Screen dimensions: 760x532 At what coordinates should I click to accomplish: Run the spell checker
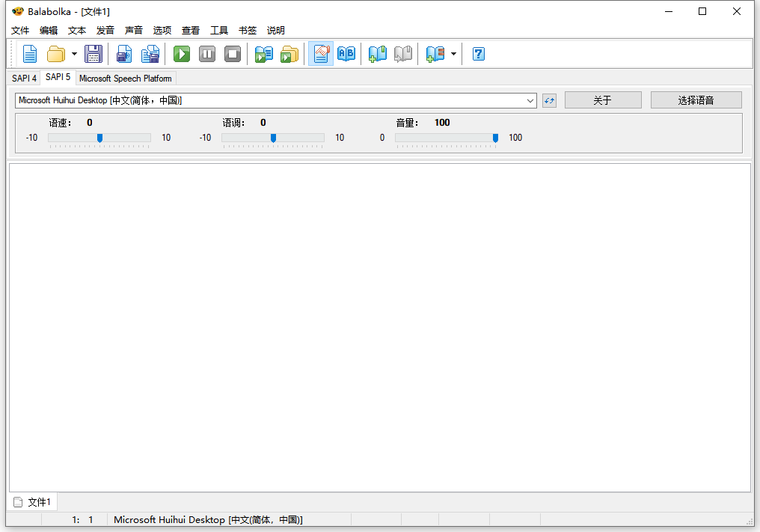click(x=346, y=53)
